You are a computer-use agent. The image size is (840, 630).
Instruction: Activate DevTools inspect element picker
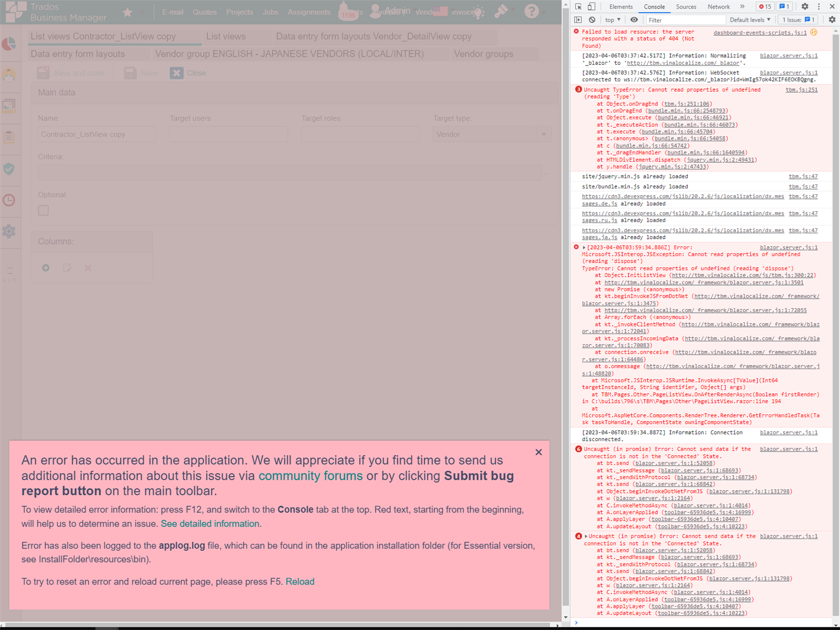[578, 6]
